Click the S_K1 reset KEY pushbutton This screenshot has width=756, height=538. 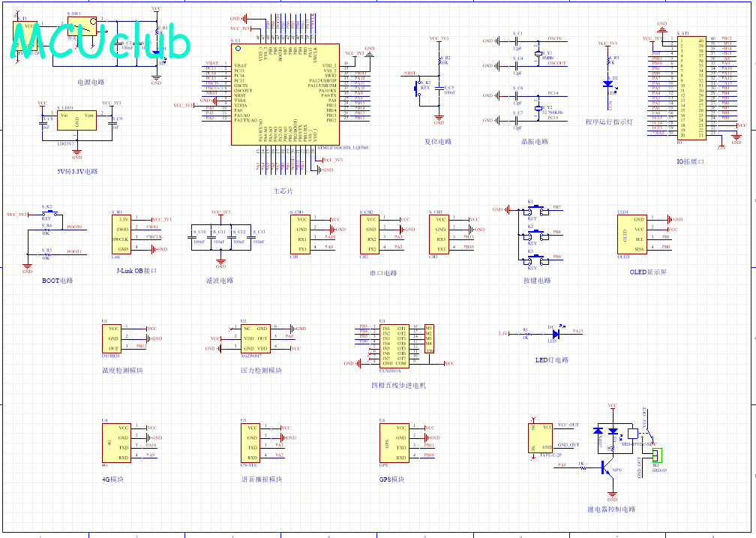tap(418, 89)
